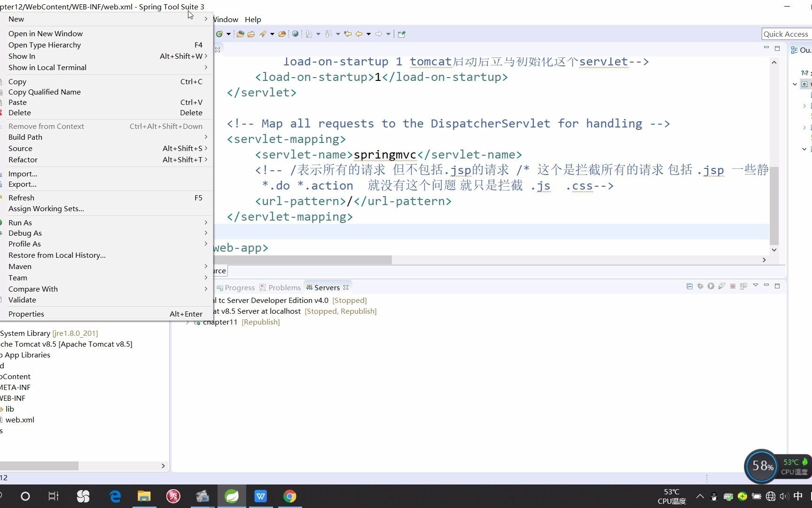Click the Open Task folder toolbar icon

[251, 34]
